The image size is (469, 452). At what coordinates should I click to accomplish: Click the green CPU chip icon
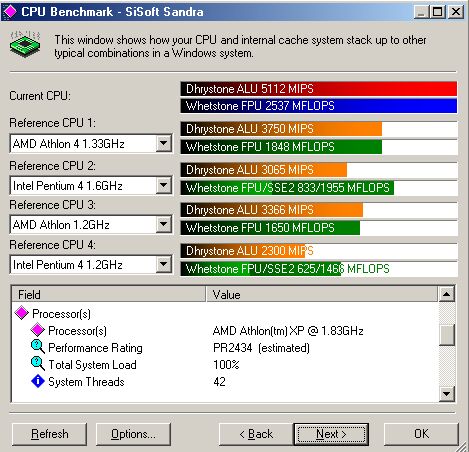[x=25, y=44]
